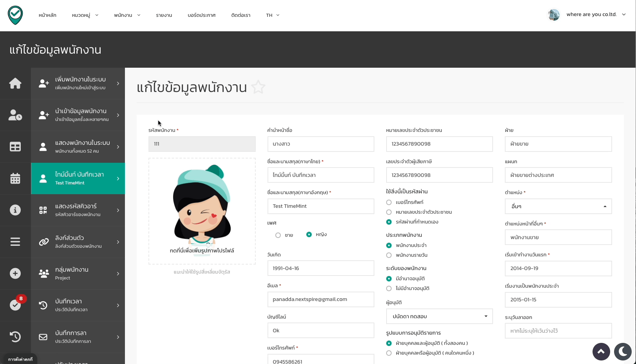Click the hamburger list sidebar icon
This screenshot has width=636, height=364.
click(15, 242)
